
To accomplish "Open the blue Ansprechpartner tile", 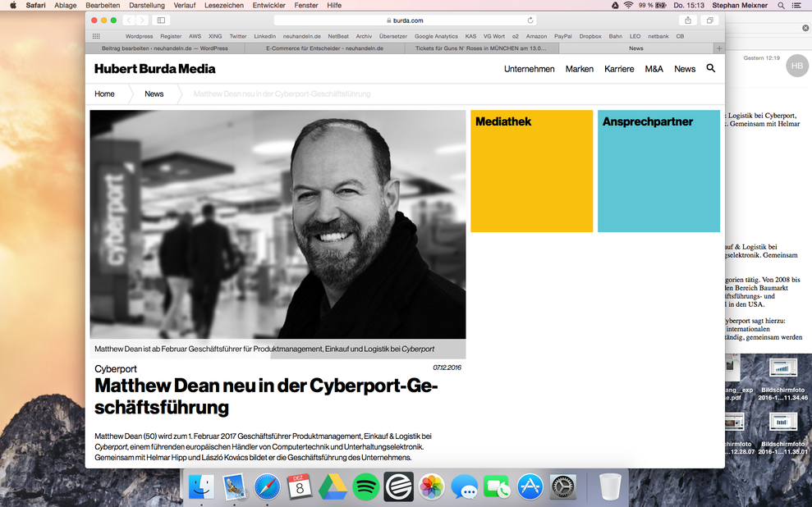I will pos(658,171).
